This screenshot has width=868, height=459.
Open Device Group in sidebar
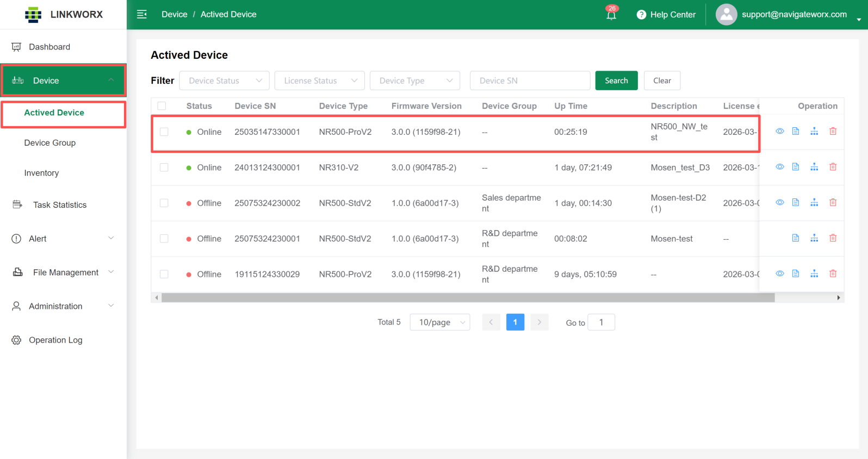pos(50,143)
